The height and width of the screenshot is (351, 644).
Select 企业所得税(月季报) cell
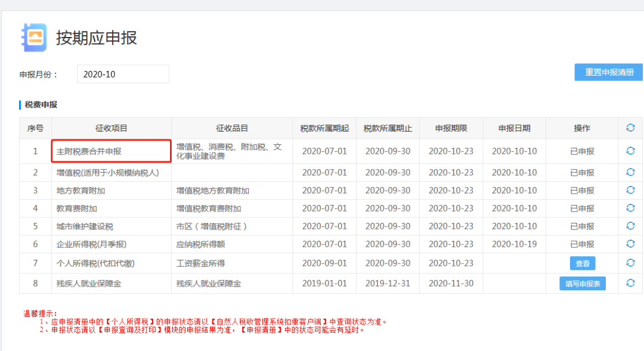112,244
